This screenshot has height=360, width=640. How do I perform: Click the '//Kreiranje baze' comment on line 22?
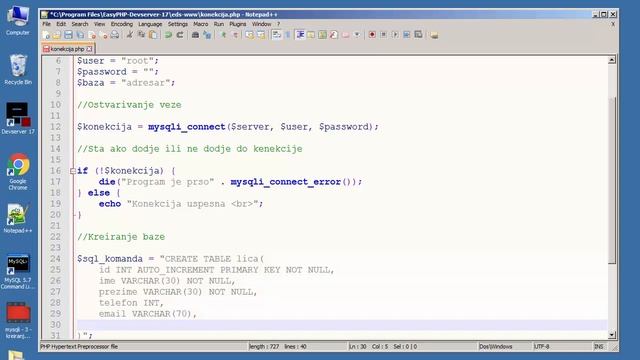point(121,237)
